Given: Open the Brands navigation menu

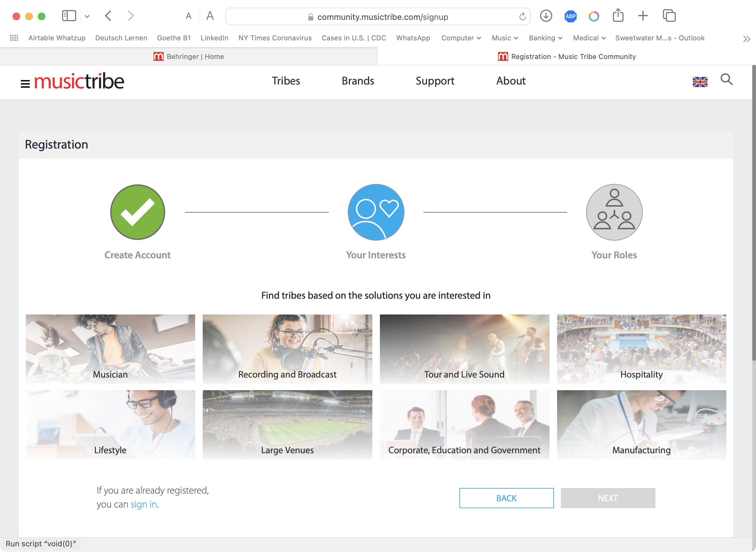Looking at the screenshot, I should 358,81.
